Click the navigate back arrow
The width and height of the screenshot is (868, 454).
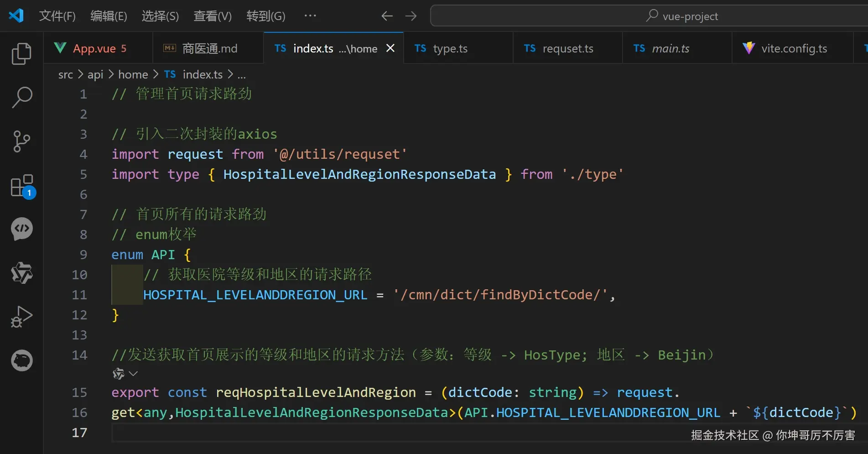click(x=386, y=16)
